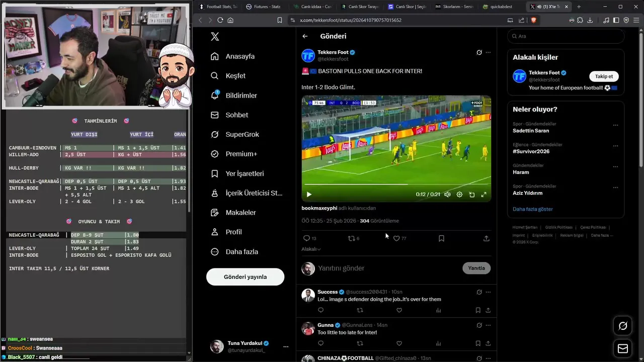644x362 pixels.
Task: Share the Tekkers Foot post
Action: click(486, 238)
